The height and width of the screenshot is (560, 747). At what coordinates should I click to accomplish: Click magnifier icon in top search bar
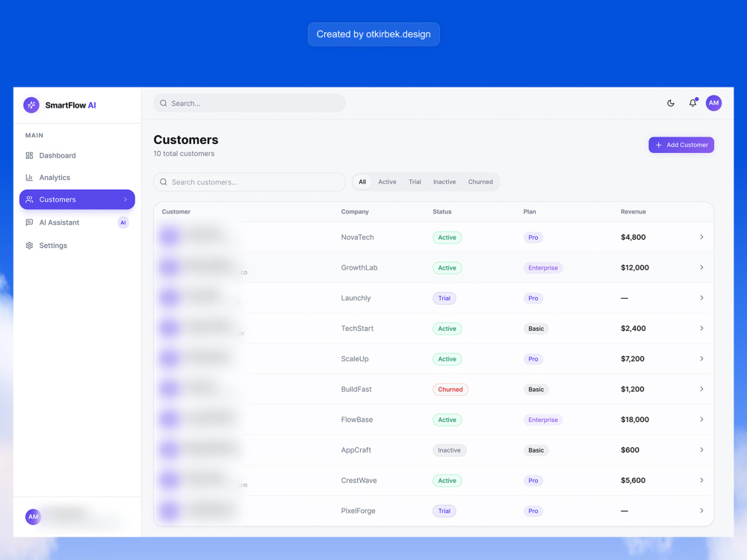pyautogui.click(x=164, y=103)
